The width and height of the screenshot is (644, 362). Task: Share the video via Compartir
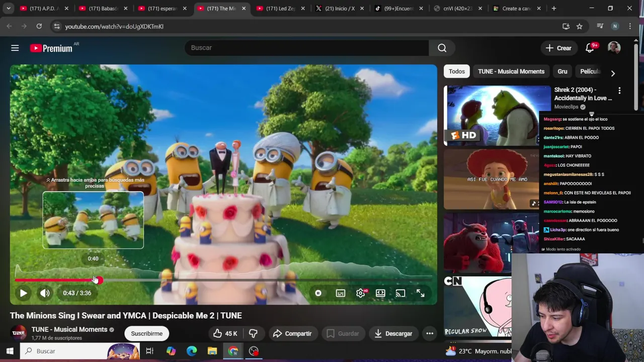pos(292,333)
